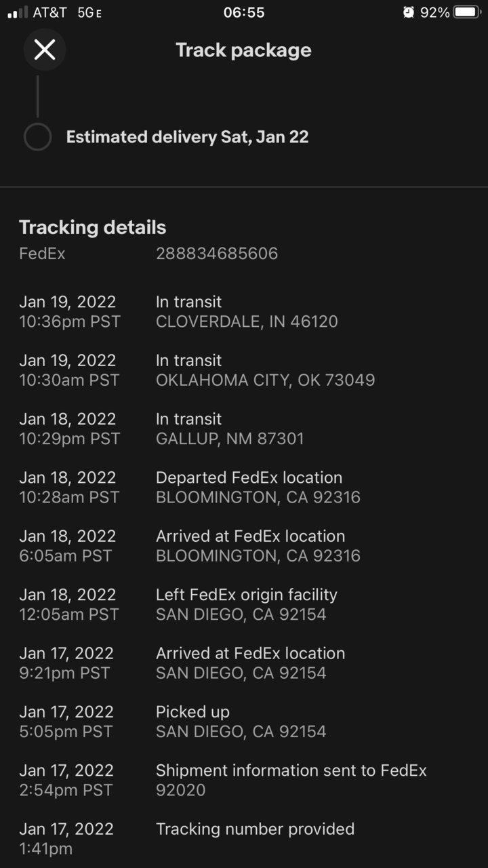Open the Cloverdale, IN 46120 transit entry
Screen dimensions: 488x868
(244, 311)
